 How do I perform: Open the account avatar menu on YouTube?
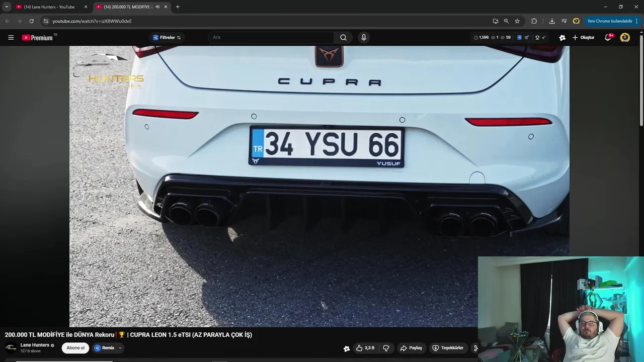click(625, 37)
